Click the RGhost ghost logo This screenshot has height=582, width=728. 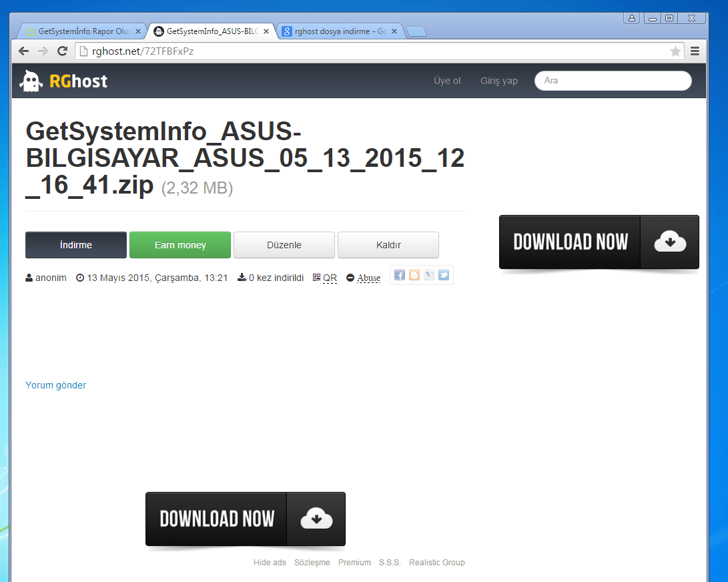tap(31, 81)
